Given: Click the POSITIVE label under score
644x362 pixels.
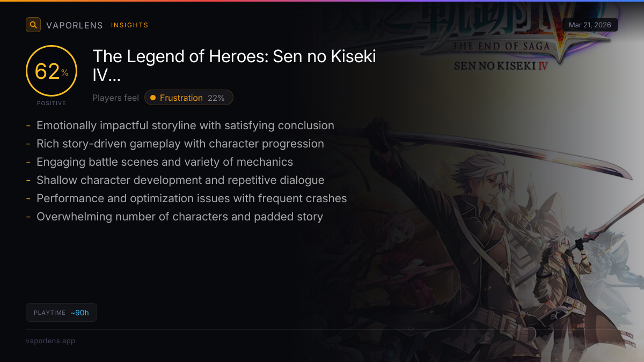Looking at the screenshot, I should click(x=52, y=103).
